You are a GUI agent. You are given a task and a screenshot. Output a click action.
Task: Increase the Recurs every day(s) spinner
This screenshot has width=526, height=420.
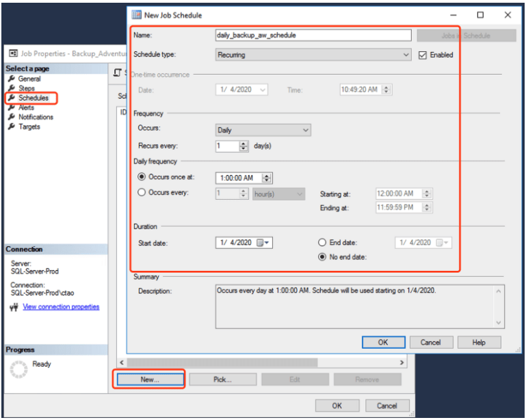click(244, 144)
